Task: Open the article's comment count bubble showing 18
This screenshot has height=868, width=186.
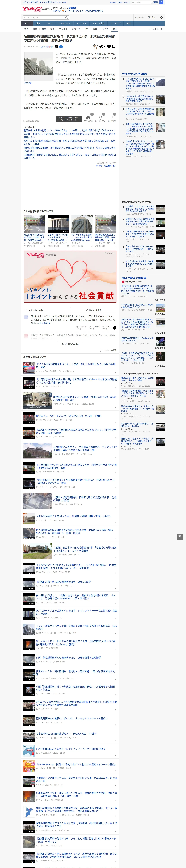Action: [x=43, y=47]
